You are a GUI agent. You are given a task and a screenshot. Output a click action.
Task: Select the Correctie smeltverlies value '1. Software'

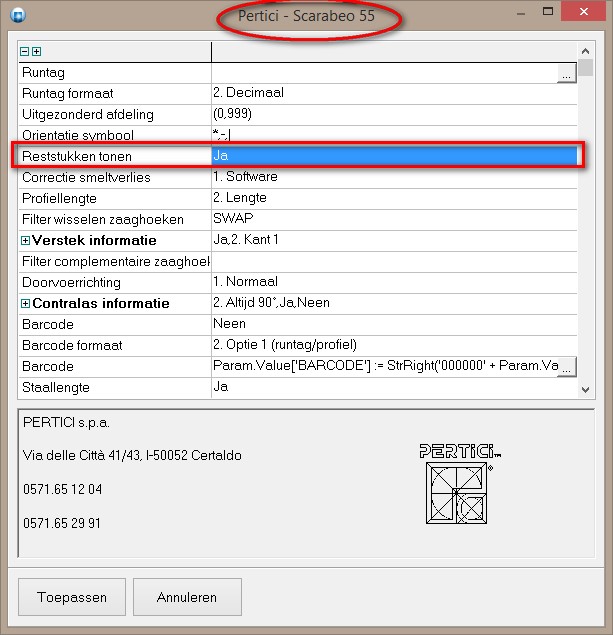245,177
